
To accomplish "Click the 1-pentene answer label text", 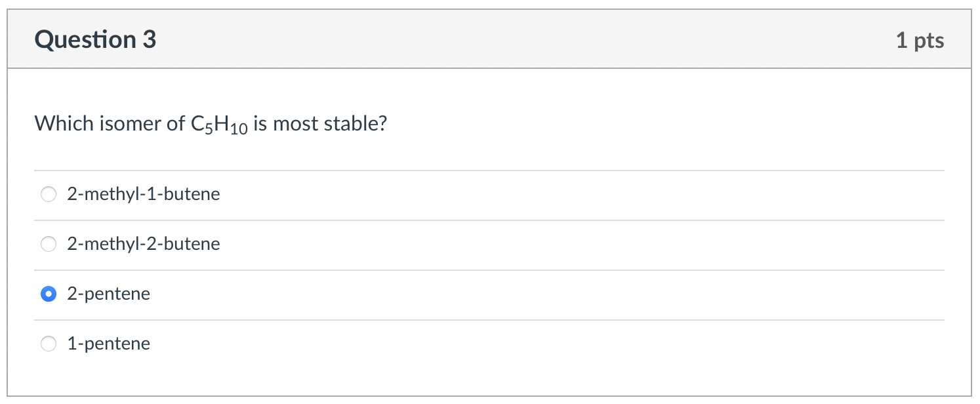I will [109, 344].
